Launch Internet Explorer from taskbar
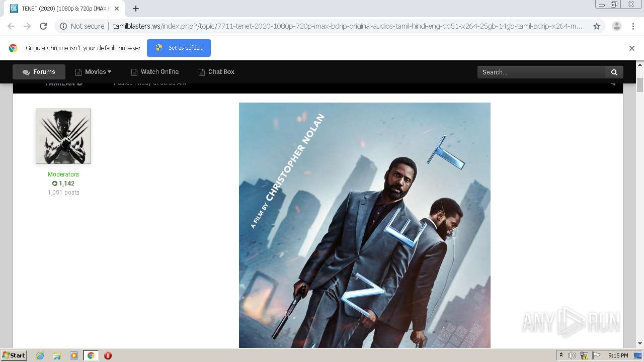Screen dimensions: 644x362 coord(40,355)
